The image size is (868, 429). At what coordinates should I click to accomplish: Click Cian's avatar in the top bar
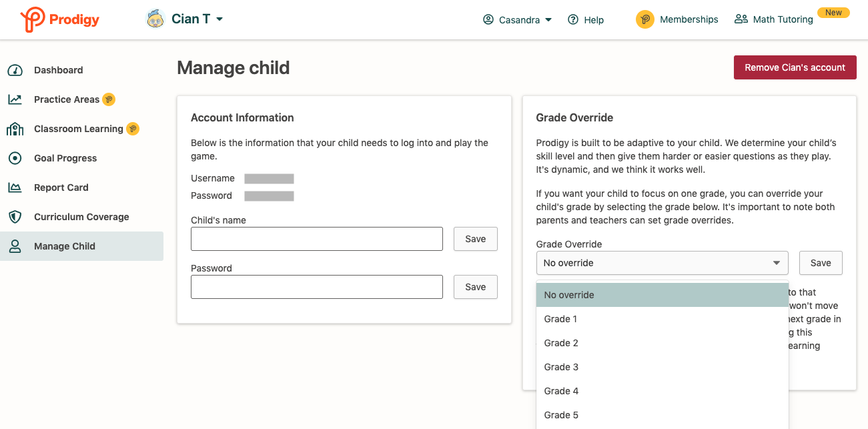(155, 19)
